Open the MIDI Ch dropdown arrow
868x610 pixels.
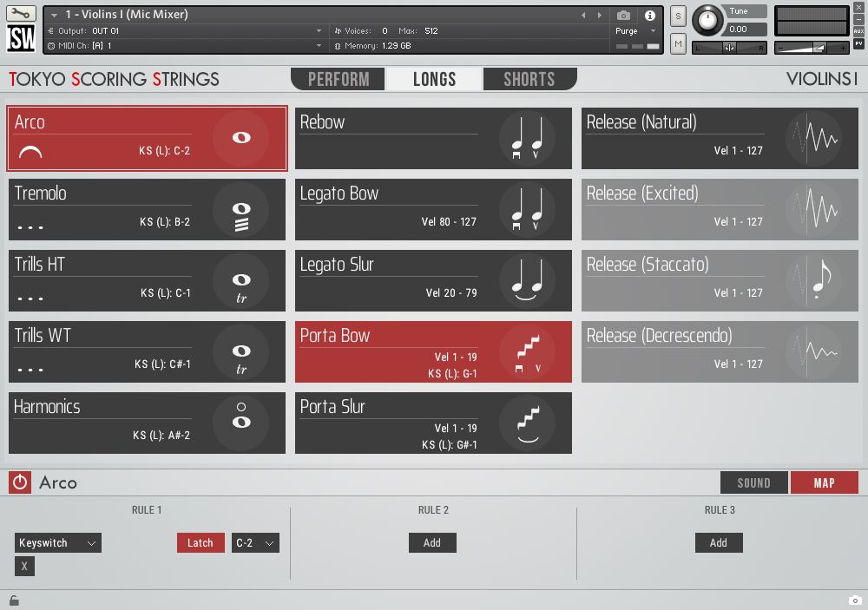319,46
